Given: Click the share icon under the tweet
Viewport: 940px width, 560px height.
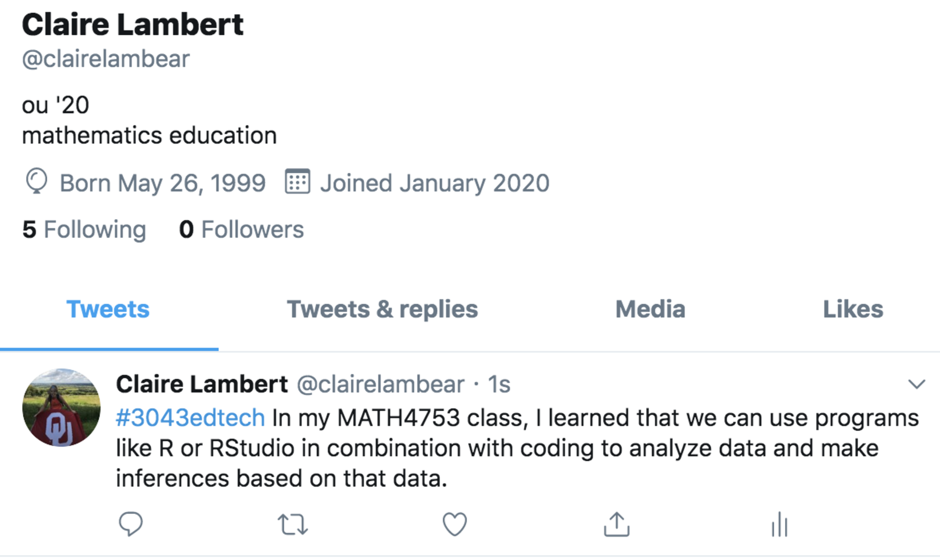Looking at the screenshot, I should (x=616, y=524).
